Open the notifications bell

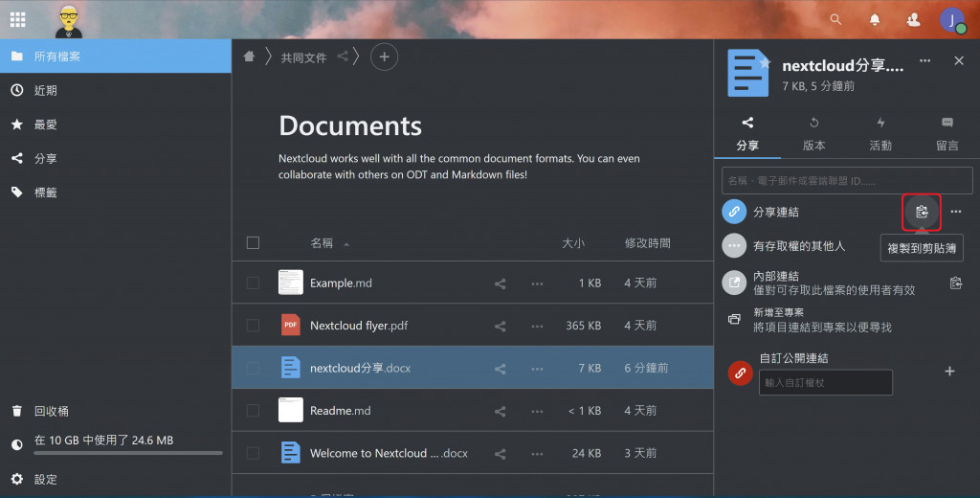point(875,19)
